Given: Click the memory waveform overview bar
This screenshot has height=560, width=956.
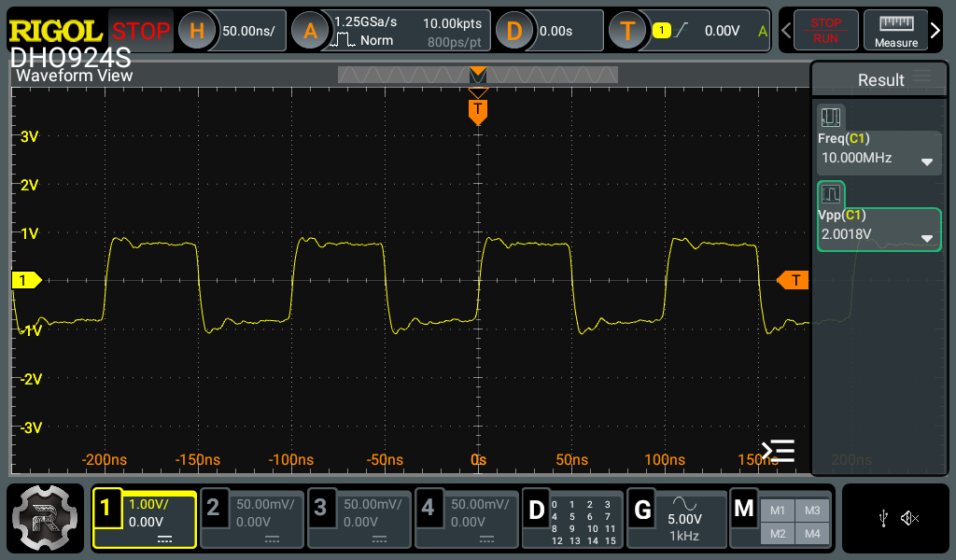Looking at the screenshot, I should click(478, 75).
